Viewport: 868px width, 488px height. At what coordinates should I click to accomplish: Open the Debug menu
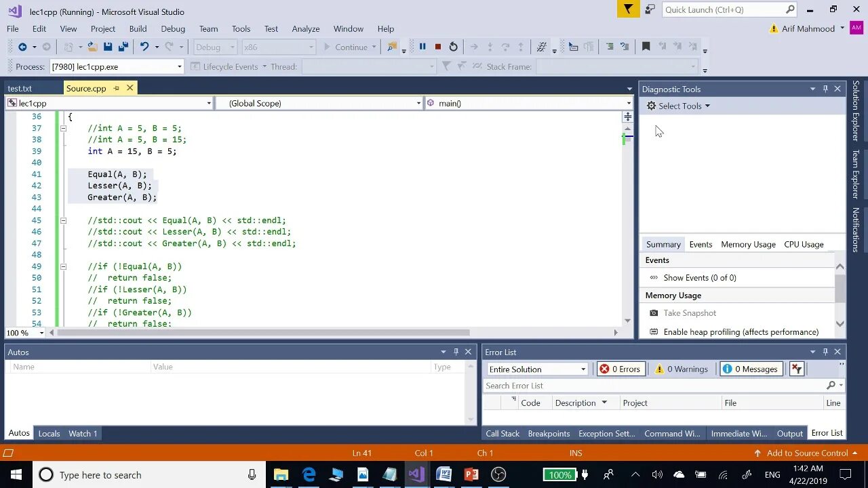[173, 28]
